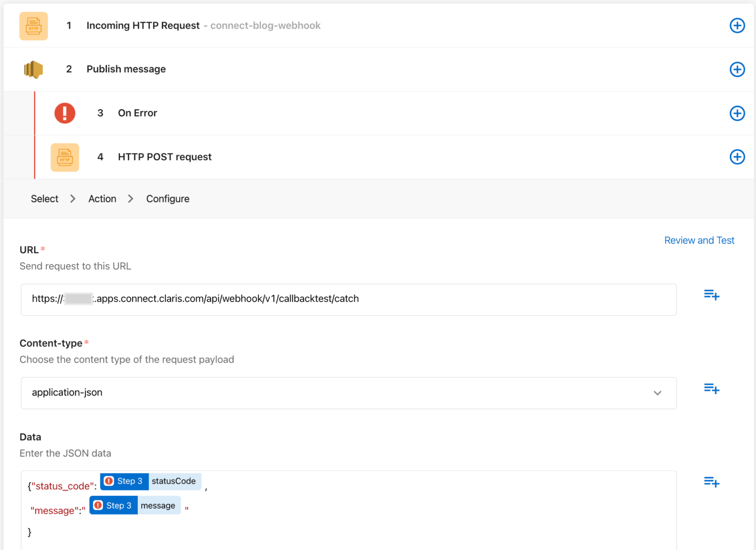Add a step after Publish message

point(737,69)
